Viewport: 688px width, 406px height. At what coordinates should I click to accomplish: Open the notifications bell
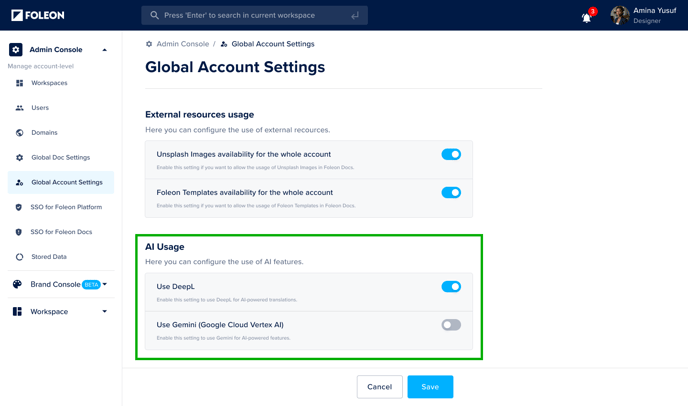pyautogui.click(x=586, y=18)
